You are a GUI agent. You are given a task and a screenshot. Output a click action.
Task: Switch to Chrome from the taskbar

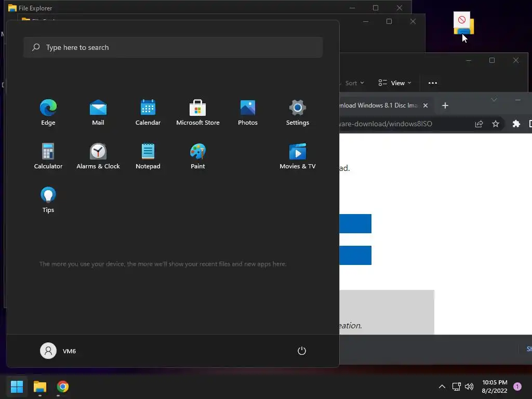(63, 387)
